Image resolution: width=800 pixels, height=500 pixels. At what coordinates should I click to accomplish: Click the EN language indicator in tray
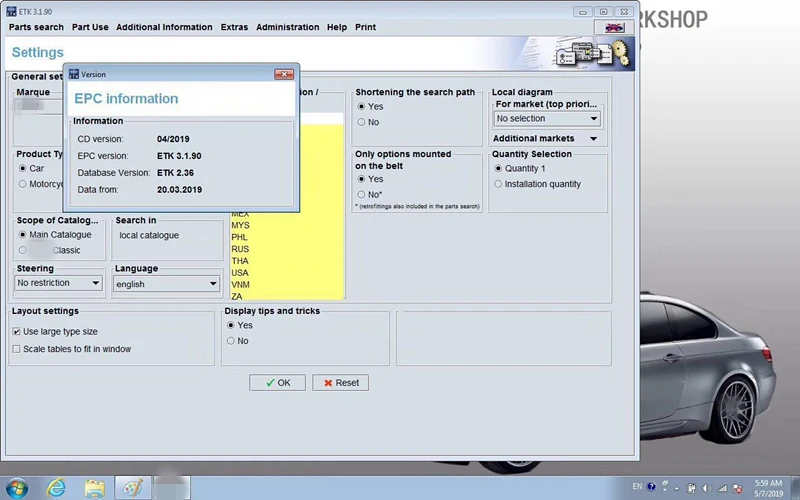pyautogui.click(x=637, y=487)
